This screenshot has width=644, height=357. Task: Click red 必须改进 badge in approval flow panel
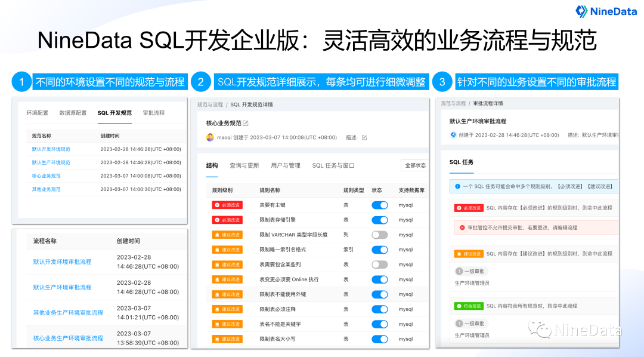(x=469, y=208)
